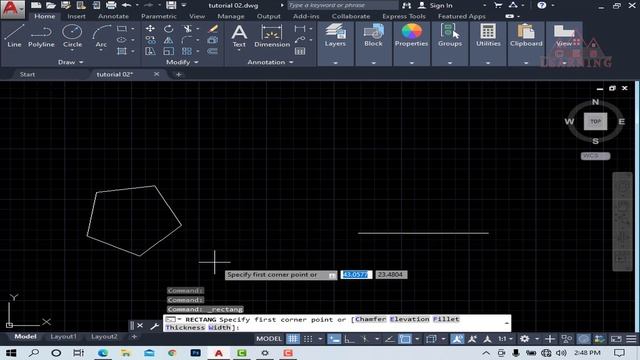
Task: Toggle annotation visibility in status bar
Action: [457, 339]
